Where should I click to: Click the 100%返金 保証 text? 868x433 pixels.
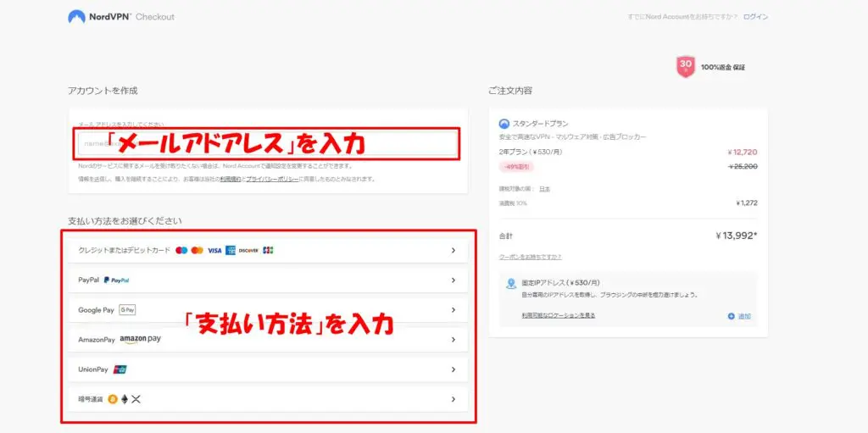click(722, 67)
